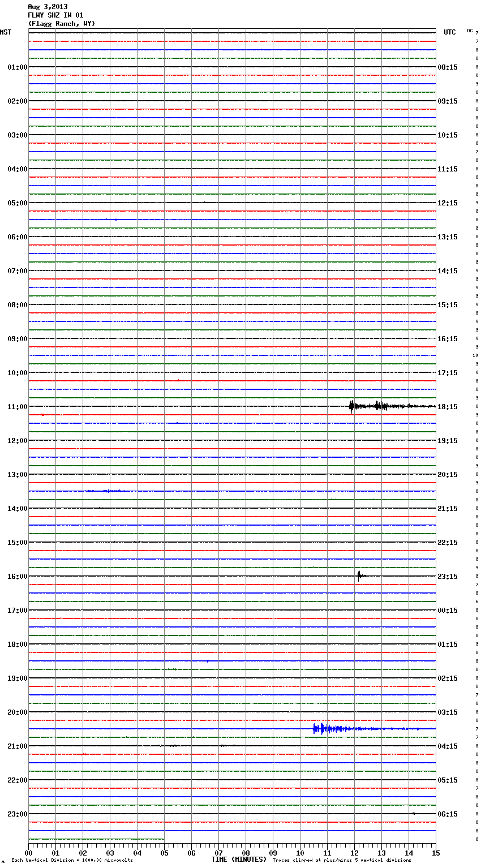
Task: Click the 'DC' column heading
Action: pos(470,31)
